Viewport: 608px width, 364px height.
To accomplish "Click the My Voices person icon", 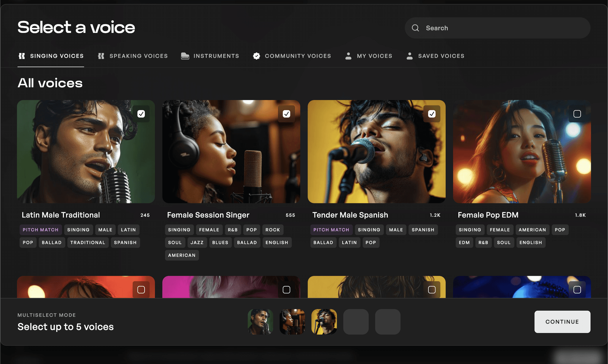I will pyautogui.click(x=349, y=56).
